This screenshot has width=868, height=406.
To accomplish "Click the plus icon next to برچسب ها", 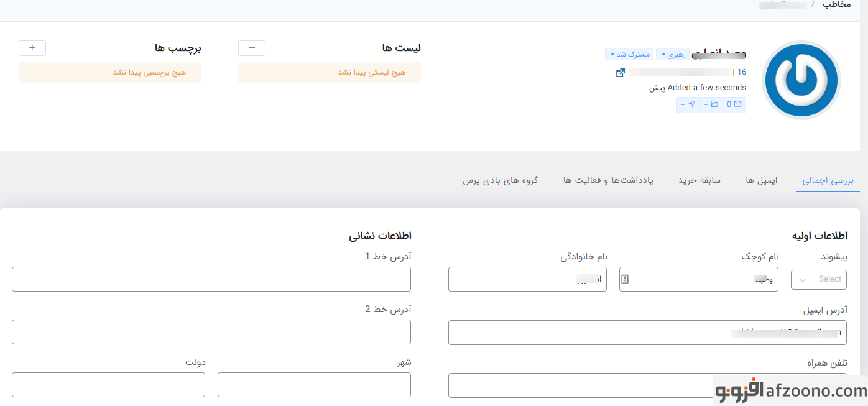I will point(32,48).
